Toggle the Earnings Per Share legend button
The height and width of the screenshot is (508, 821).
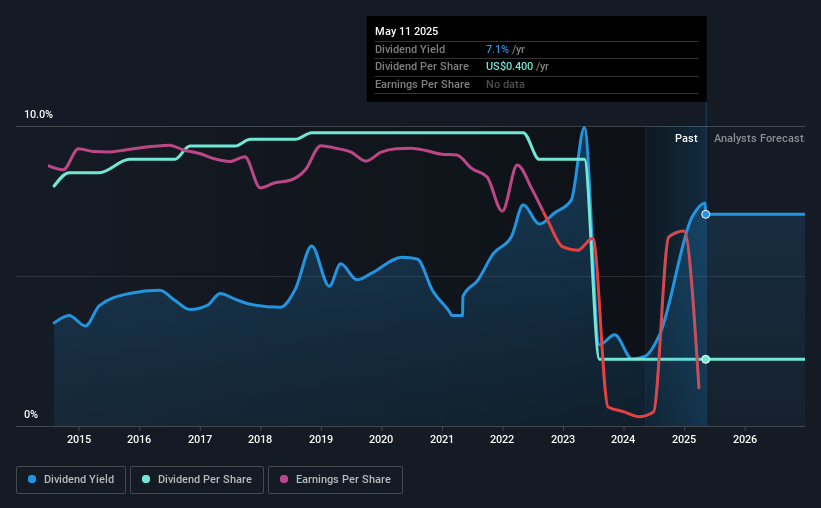(x=335, y=480)
